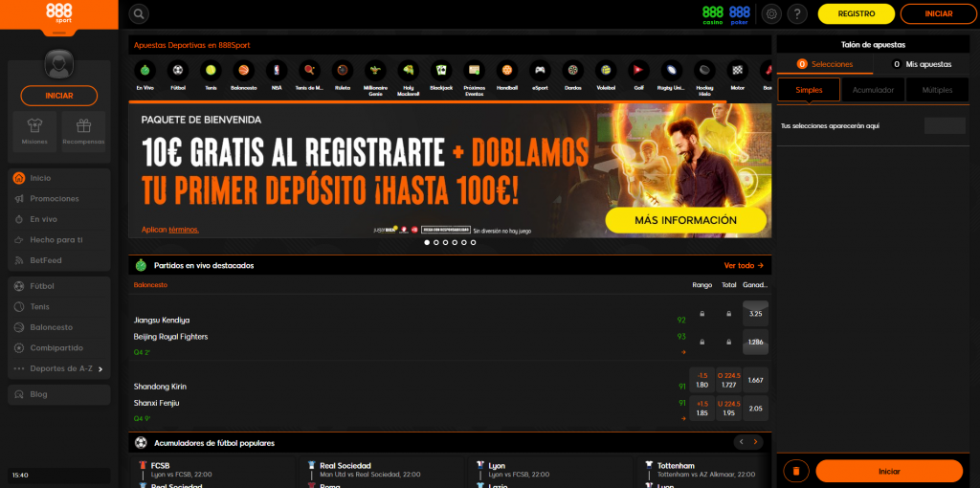The image size is (980, 488).
Task: Show previous popular accumulators with left arrow
Action: tap(742, 442)
